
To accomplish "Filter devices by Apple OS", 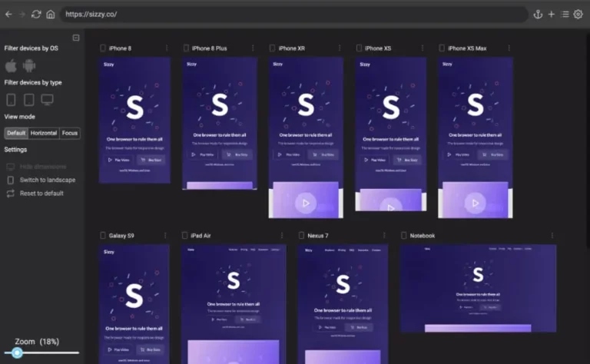I will click(11, 66).
